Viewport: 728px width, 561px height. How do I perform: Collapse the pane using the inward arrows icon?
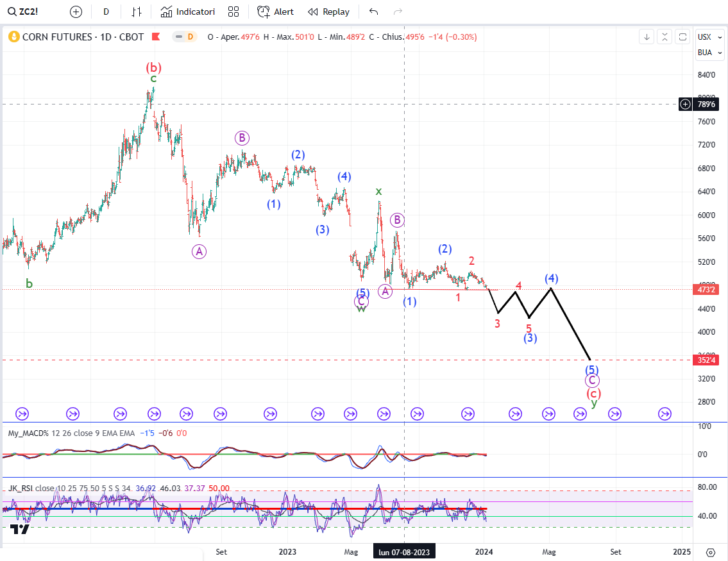665,37
